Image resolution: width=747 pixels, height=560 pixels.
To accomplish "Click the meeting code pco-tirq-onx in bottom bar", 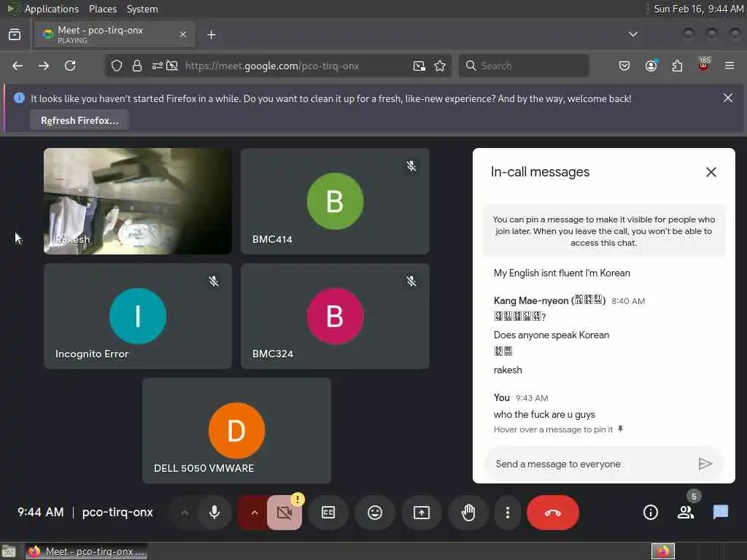I will [x=117, y=513].
